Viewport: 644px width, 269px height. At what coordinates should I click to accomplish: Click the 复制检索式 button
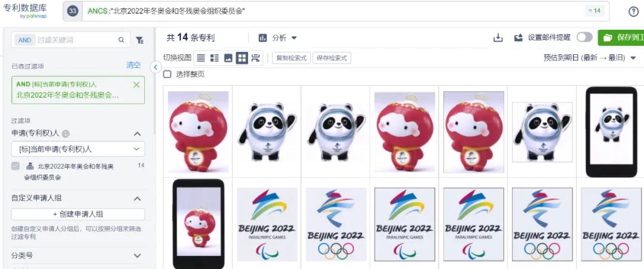pos(292,58)
